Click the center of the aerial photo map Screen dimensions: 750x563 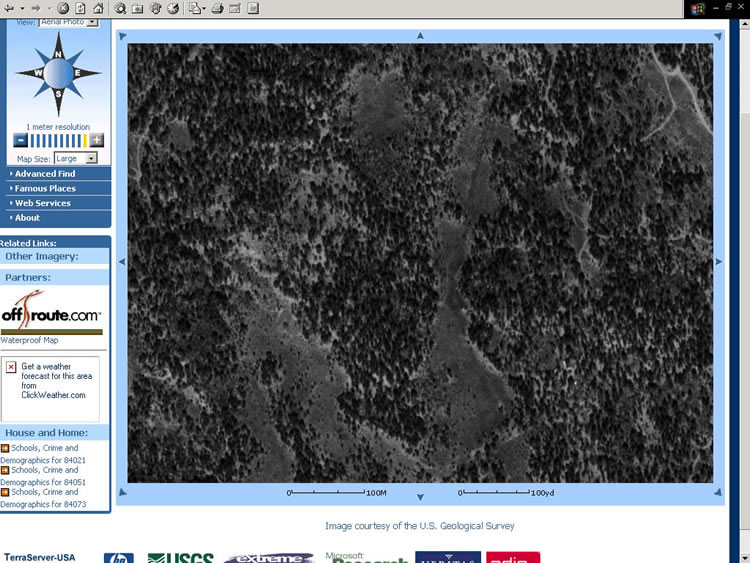pyautogui.click(x=420, y=263)
